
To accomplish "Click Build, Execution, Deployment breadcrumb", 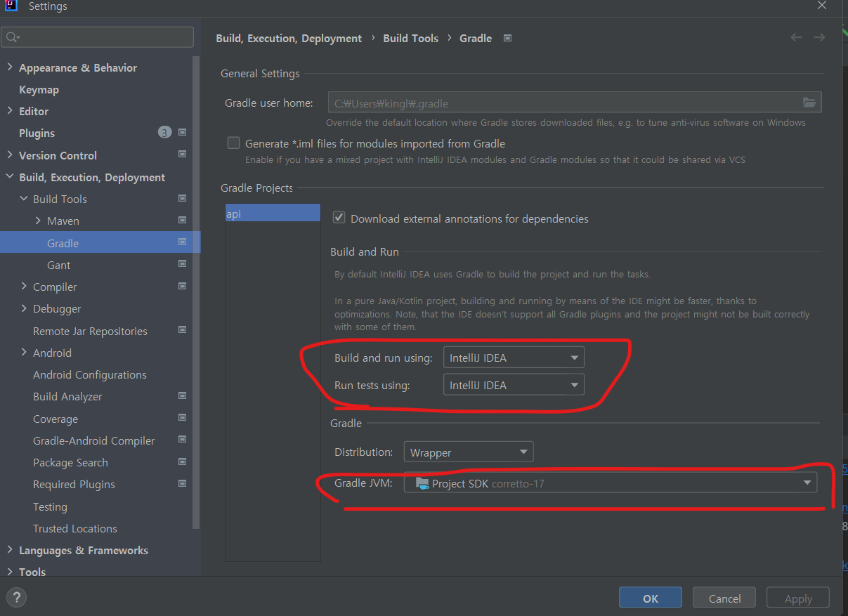I will click(289, 38).
